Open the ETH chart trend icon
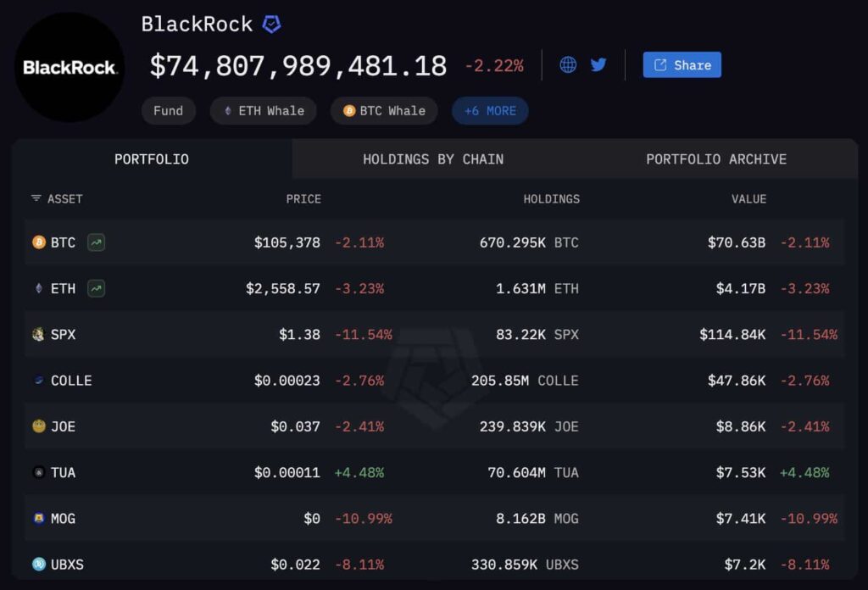Viewport: 868px width, 590px height. coord(97,288)
